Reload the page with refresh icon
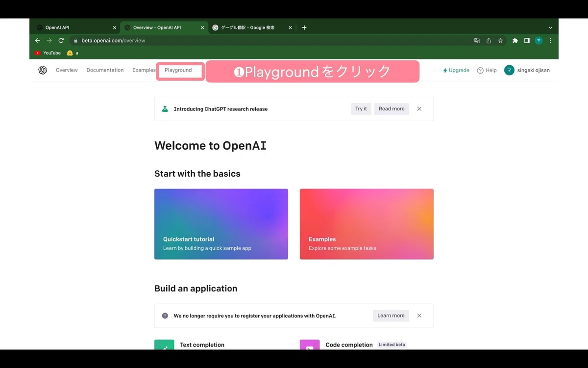Image resolution: width=588 pixels, height=368 pixels. (x=61, y=40)
